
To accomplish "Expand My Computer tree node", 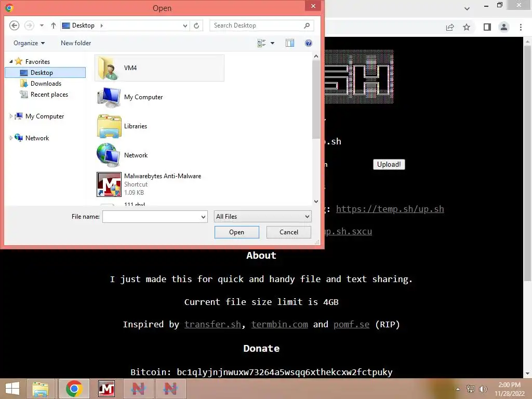I will [x=11, y=116].
